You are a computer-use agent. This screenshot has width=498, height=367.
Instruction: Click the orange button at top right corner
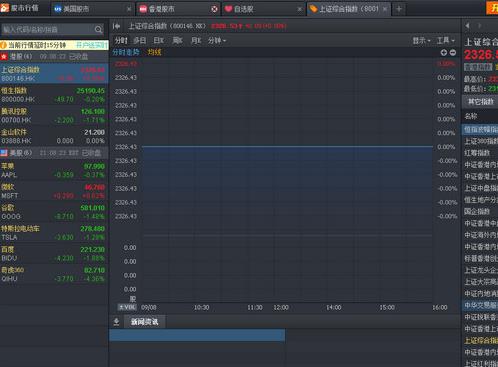coord(492,8)
